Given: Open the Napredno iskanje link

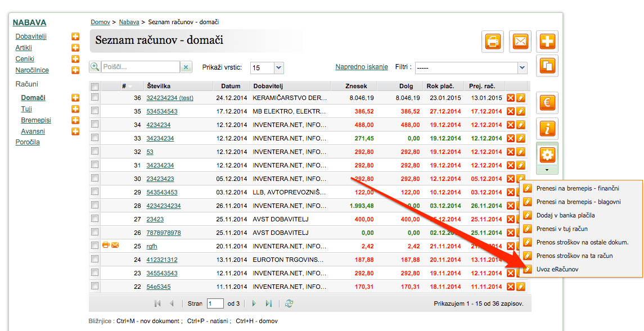Looking at the screenshot, I should (x=362, y=67).
